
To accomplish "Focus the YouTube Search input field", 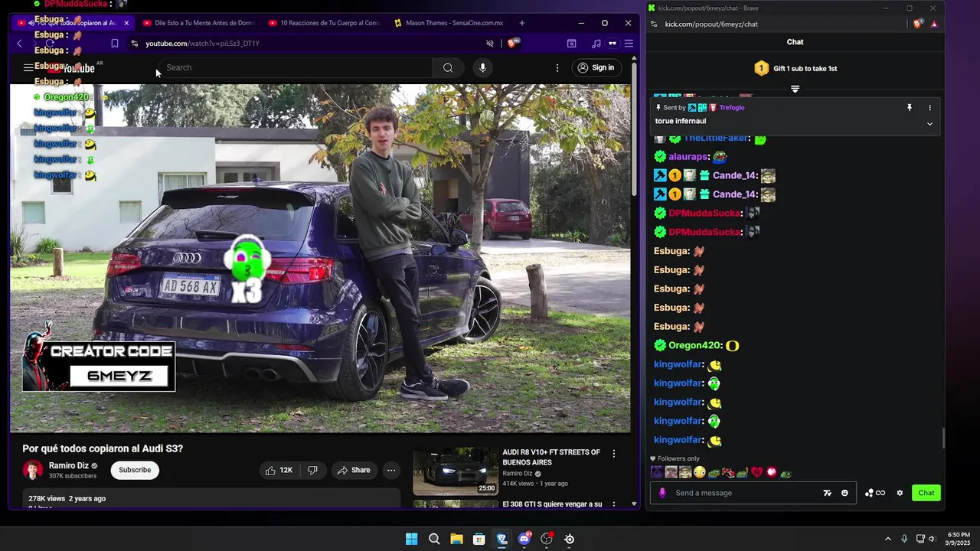I will pyautogui.click(x=297, y=67).
